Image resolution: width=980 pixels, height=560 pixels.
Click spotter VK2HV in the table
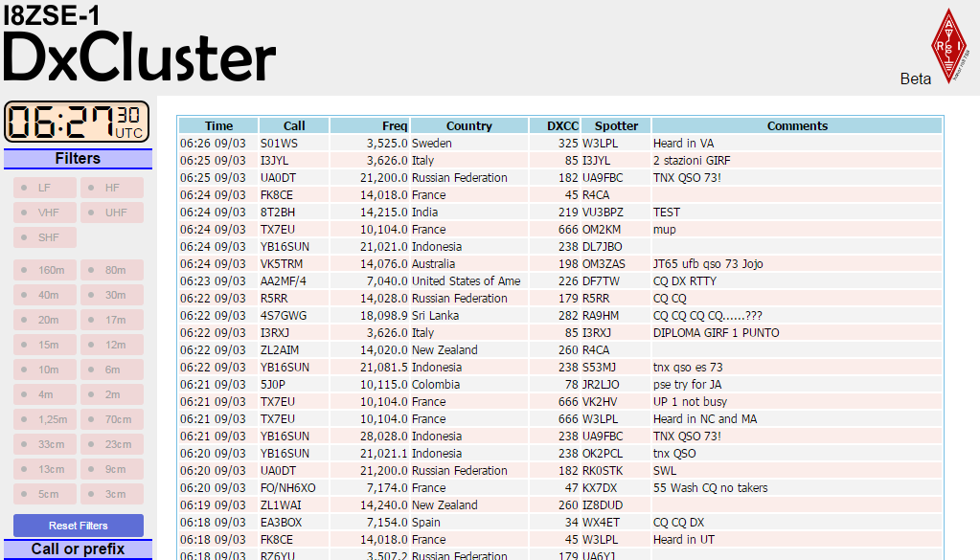(x=600, y=402)
